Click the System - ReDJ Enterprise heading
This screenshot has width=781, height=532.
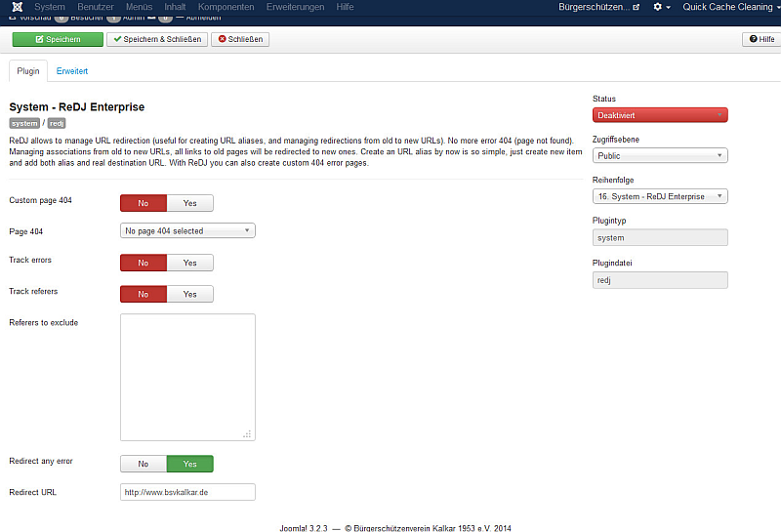click(x=77, y=107)
